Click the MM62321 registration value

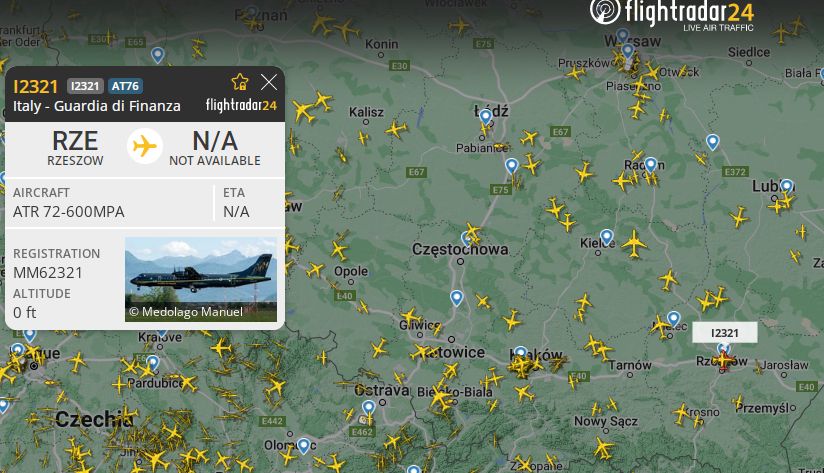[x=48, y=273]
